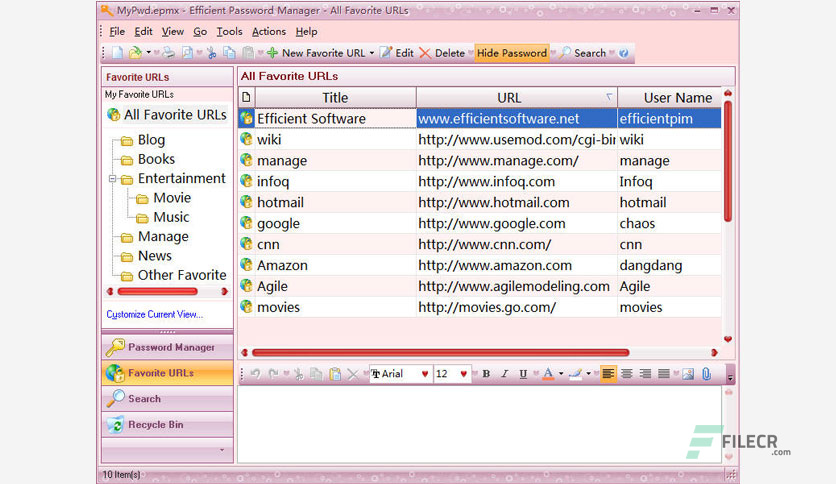Click the Print Preview icon
This screenshot has width=836, height=484.
(187, 53)
